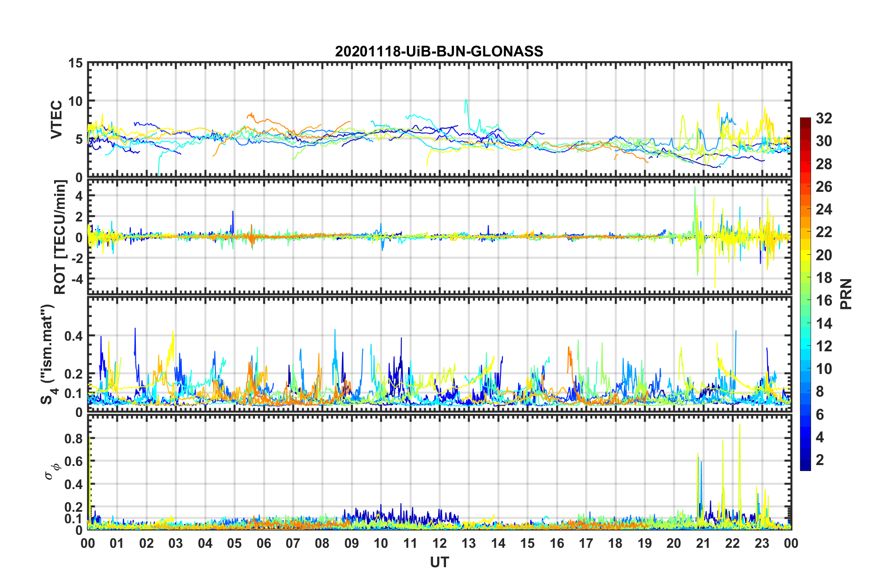The width and height of the screenshot is (879, 588).
Task: Click ROT axis tick label -4
Action: (78, 279)
